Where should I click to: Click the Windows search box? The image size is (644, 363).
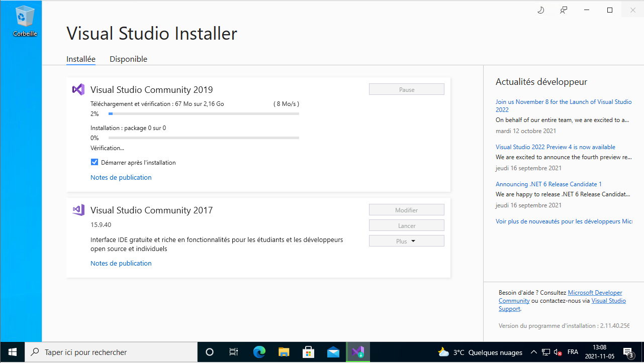[111, 352]
